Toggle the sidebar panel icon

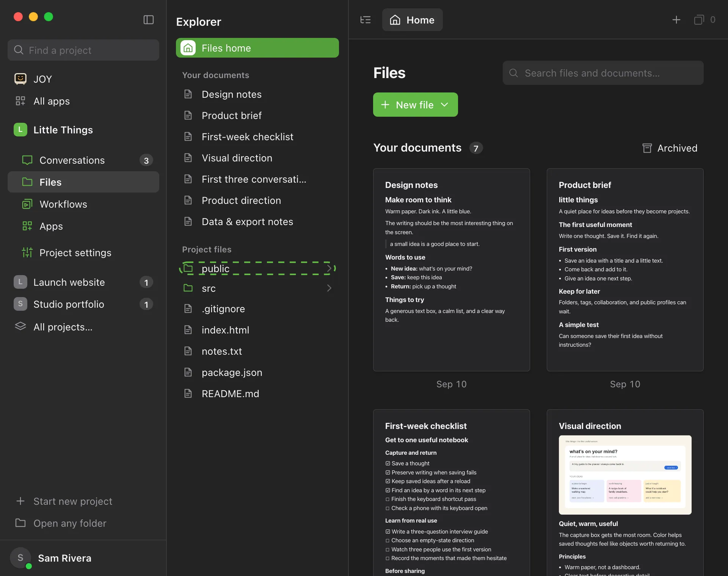click(149, 20)
